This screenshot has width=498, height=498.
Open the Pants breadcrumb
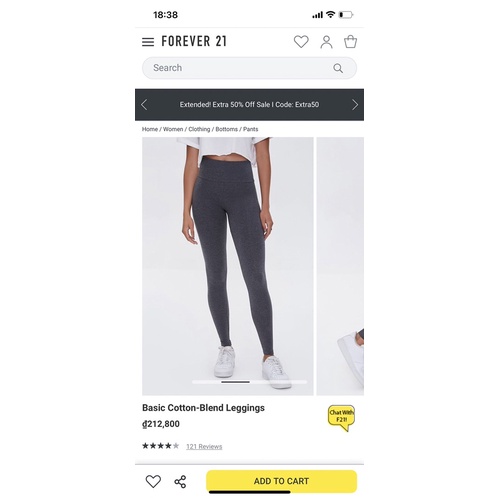point(250,129)
